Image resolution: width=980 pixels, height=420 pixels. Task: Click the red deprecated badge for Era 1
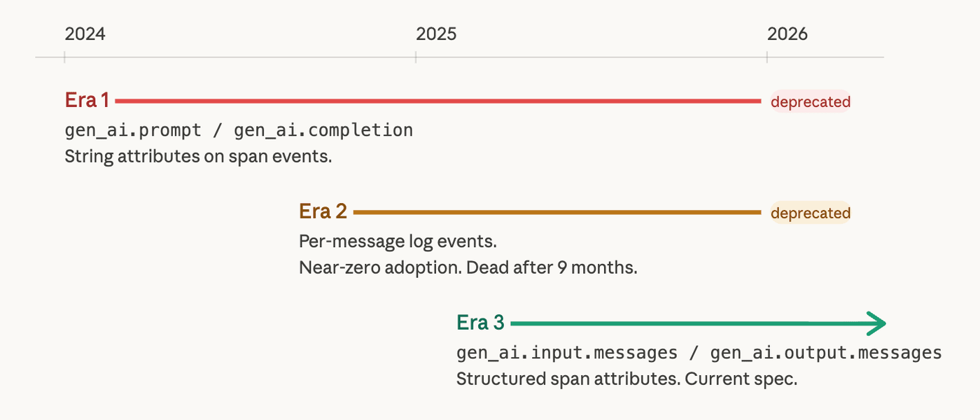811,102
